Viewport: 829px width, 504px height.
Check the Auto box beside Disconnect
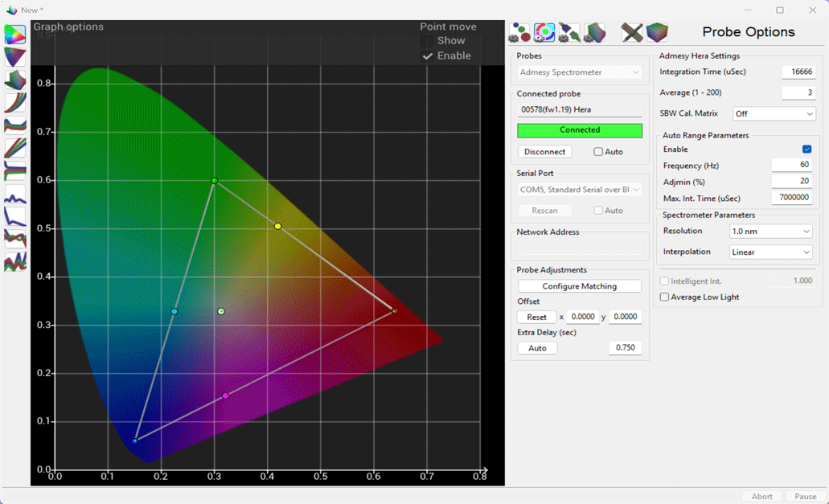pos(598,152)
